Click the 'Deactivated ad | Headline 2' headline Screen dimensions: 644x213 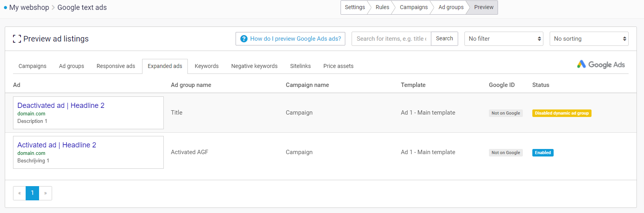(61, 106)
